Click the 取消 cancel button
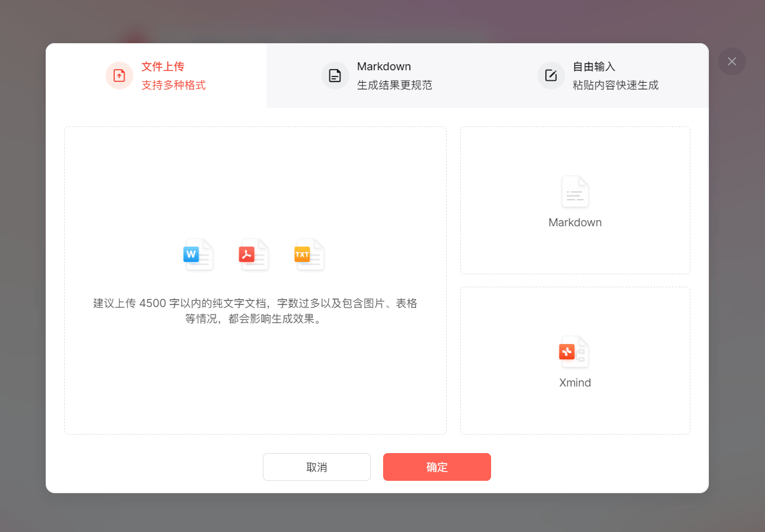Screen dimensions: 765x532 coord(316,467)
